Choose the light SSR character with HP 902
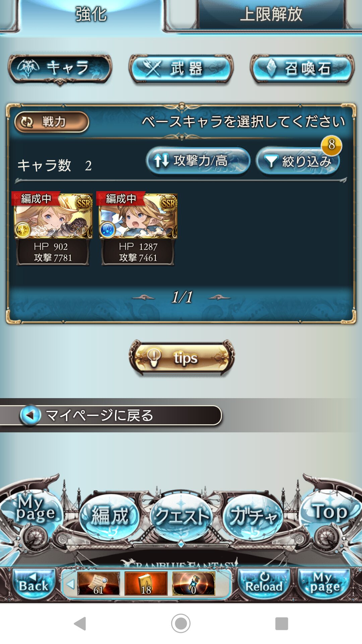The height and width of the screenshot is (644, 362). click(x=53, y=229)
